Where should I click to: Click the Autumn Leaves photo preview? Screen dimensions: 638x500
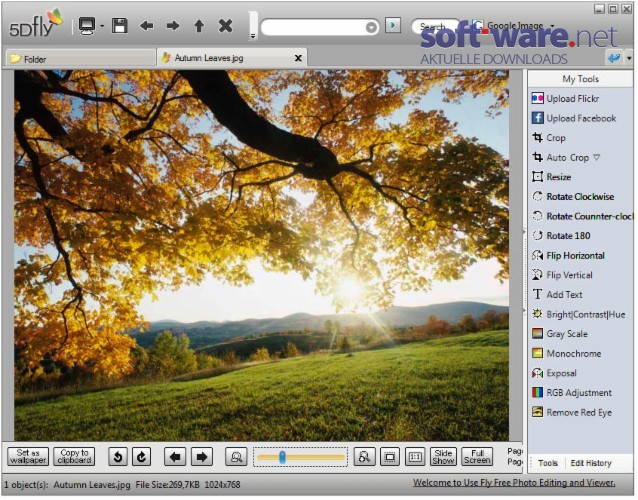[262, 255]
